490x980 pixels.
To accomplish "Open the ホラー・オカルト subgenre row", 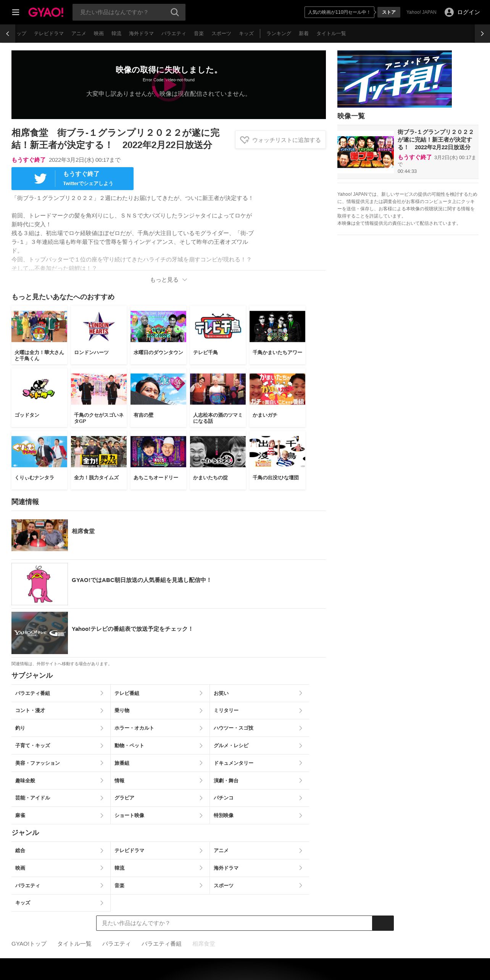I will [160, 728].
